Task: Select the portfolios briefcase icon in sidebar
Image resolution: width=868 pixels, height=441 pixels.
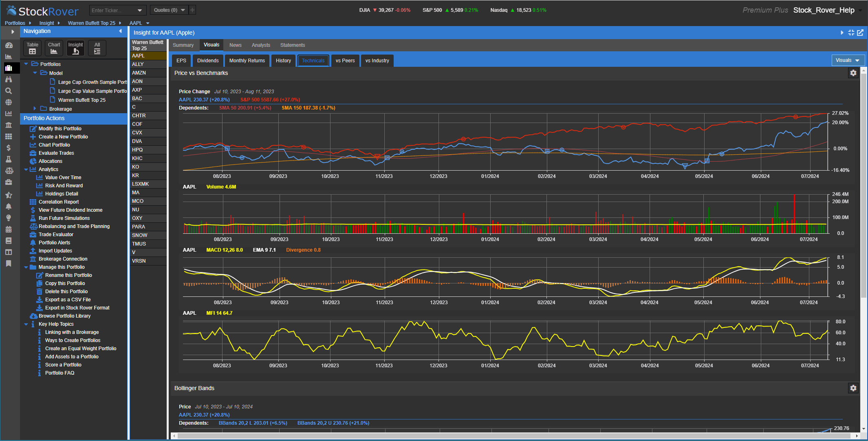Action: [9, 68]
